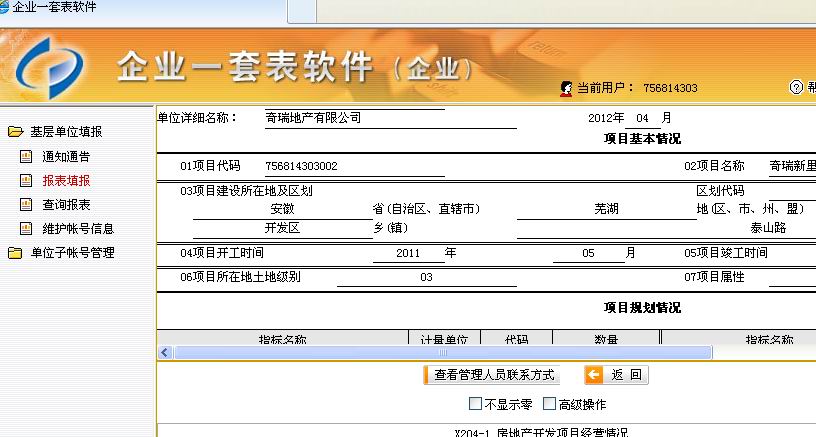This screenshot has height=437, width=816.
Task: Click the 计量单位 column header
Action: pyautogui.click(x=444, y=339)
